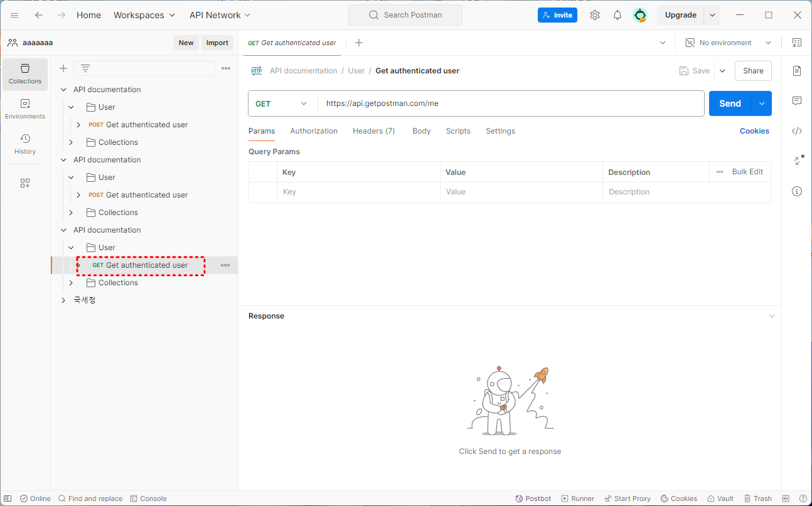Collapse the Response panel chevron
The image size is (812, 506).
[x=772, y=316]
